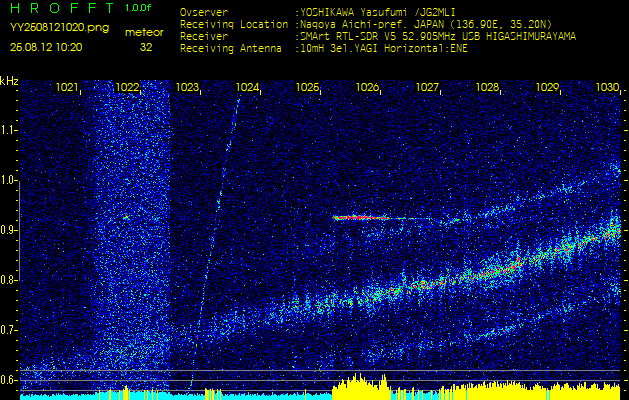The height and width of the screenshot is (400, 629).
Task: Select the filename YY2508121020.png
Action: (x=59, y=28)
